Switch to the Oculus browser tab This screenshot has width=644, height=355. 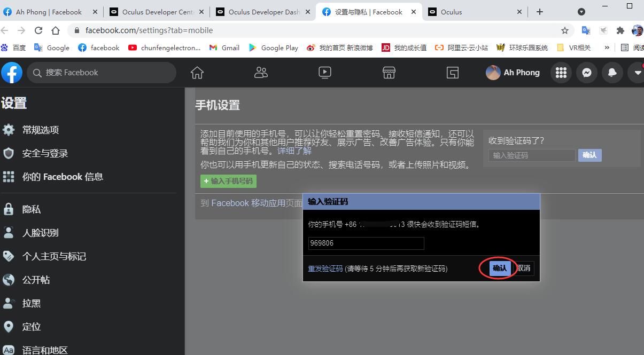point(476,12)
